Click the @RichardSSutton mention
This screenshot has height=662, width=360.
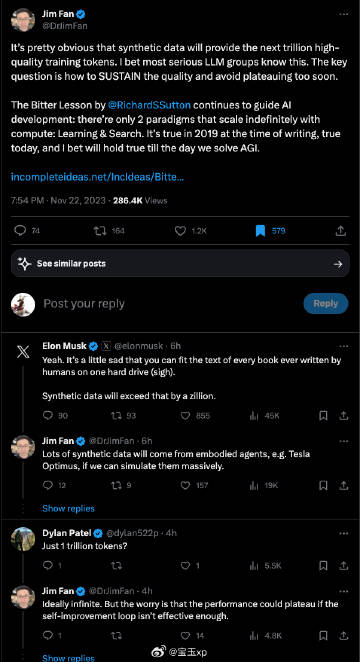pyautogui.click(x=149, y=105)
